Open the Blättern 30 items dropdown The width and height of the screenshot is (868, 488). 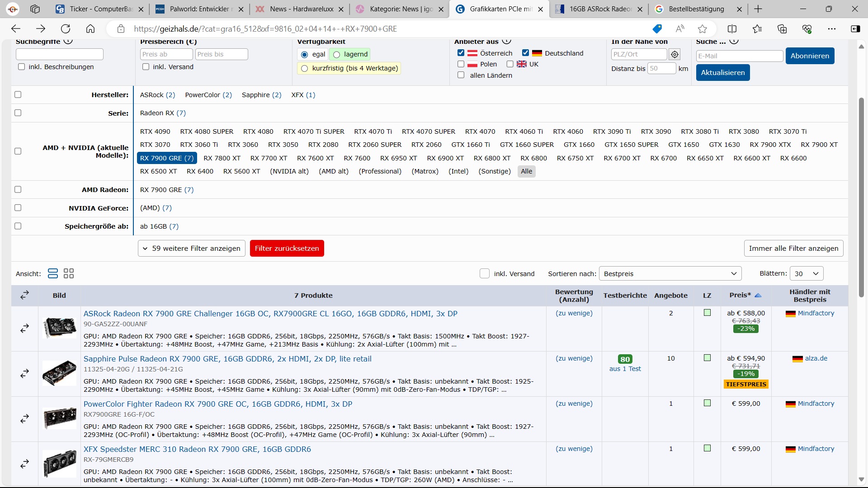tap(806, 273)
